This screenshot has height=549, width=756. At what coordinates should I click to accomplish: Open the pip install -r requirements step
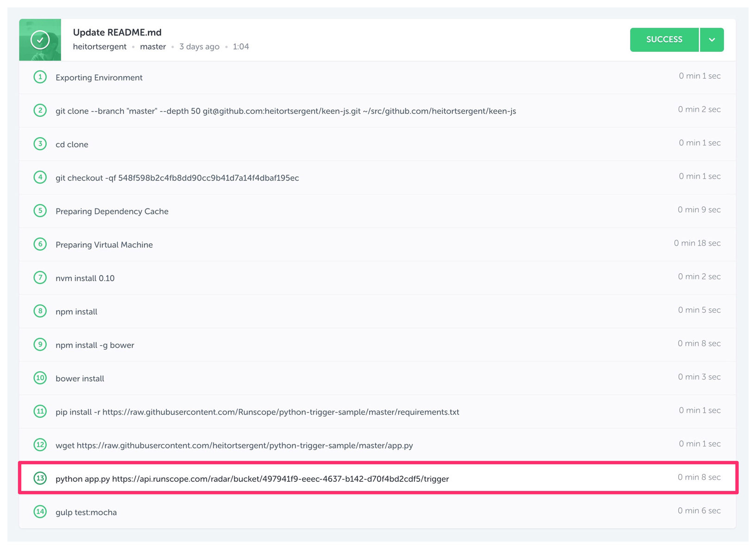coord(377,411)
